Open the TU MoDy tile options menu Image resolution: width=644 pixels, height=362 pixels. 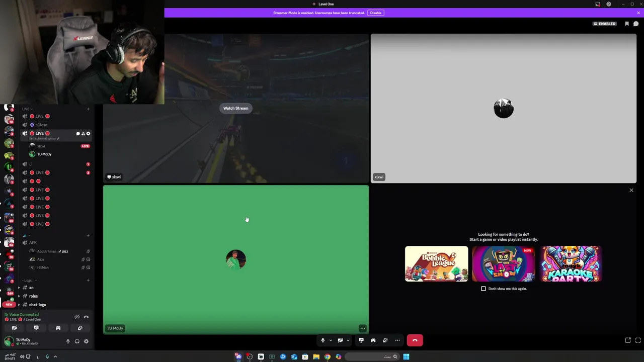pos(362,328)
